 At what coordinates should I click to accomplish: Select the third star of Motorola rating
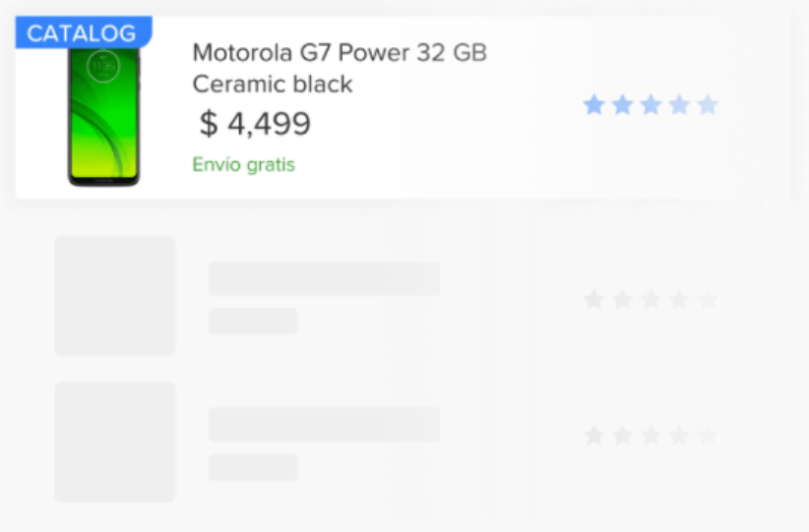click(651, 105)
